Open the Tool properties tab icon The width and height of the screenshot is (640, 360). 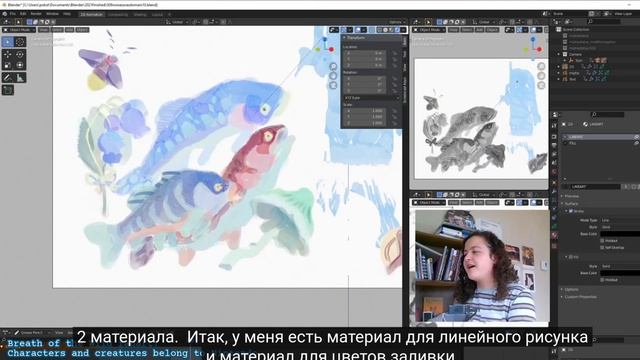click(554, 126)
